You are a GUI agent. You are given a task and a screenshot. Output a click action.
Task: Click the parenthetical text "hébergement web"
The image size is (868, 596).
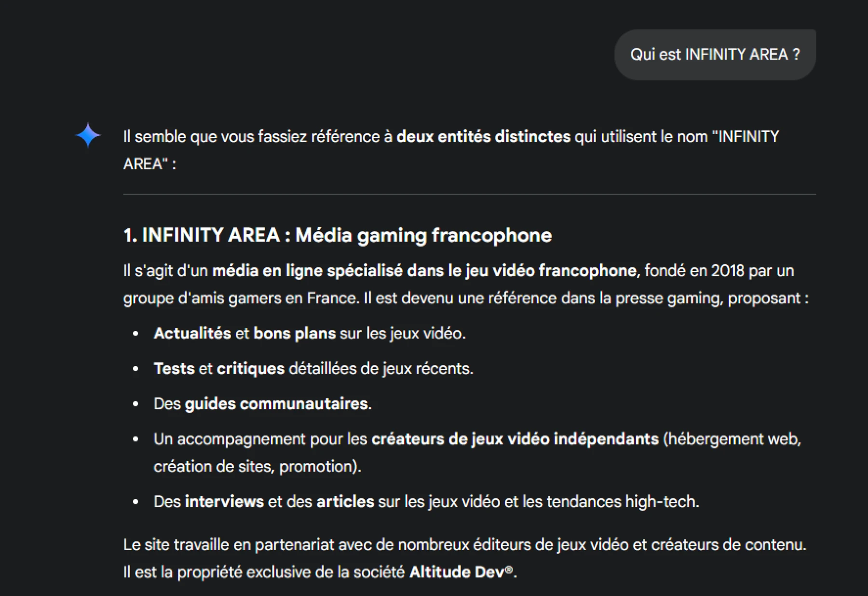(x=733, y=439)
